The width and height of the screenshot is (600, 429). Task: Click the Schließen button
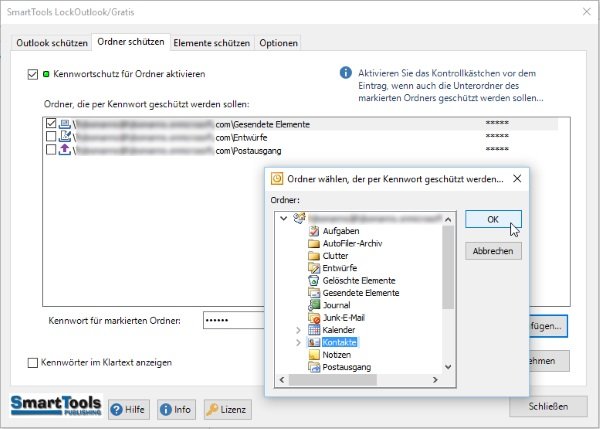click(x=548, y=406)
